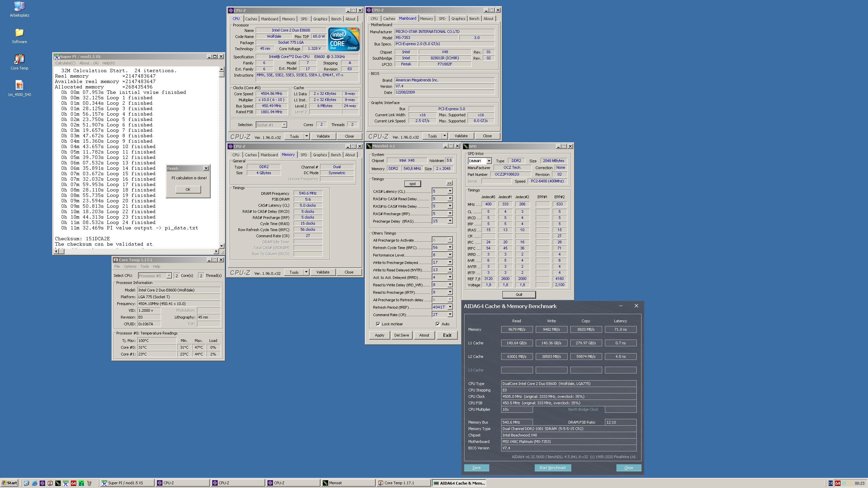868x488 pixels.
Task: Open the 1m_4500_540 file icon
Action: pos(19,88)
